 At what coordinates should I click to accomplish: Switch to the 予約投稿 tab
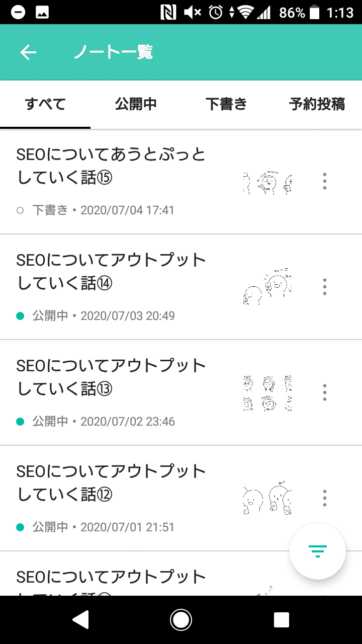coord(317,104)
